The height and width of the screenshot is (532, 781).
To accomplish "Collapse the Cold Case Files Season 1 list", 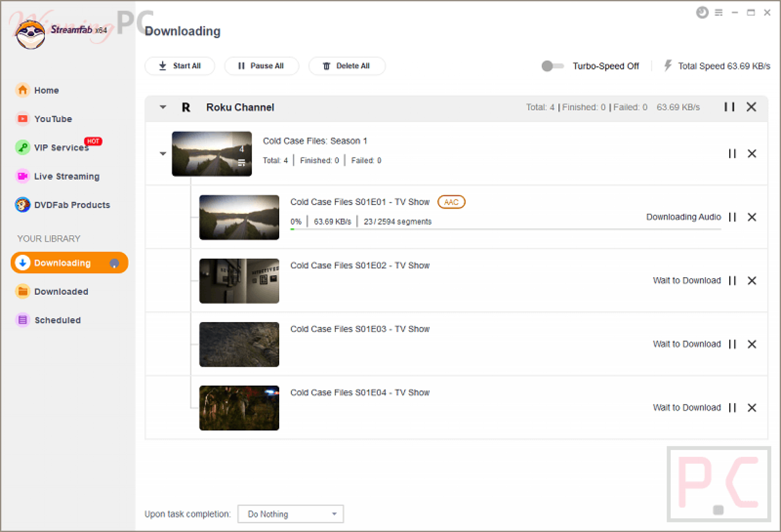I will click(x=163, y=154).
